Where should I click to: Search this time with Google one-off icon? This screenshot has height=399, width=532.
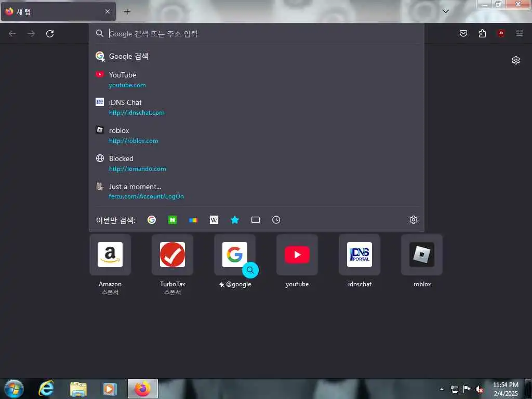(x=152, y=220)
